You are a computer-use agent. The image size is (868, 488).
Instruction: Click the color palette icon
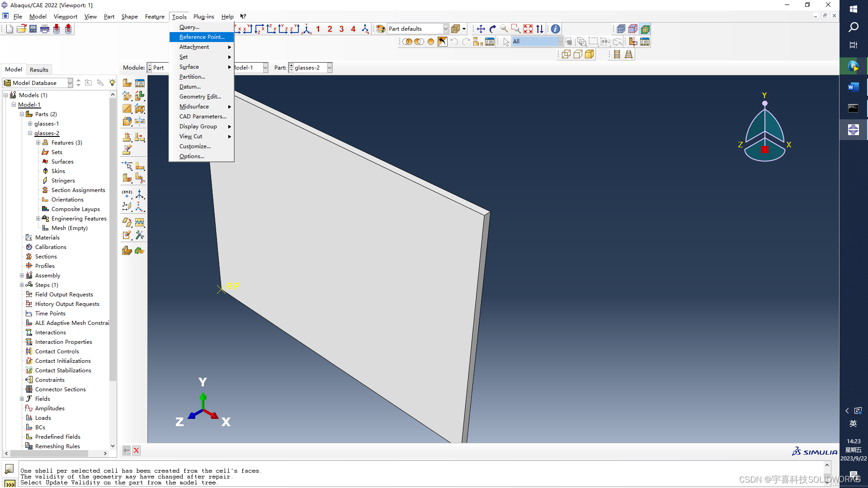coord(381,29)
